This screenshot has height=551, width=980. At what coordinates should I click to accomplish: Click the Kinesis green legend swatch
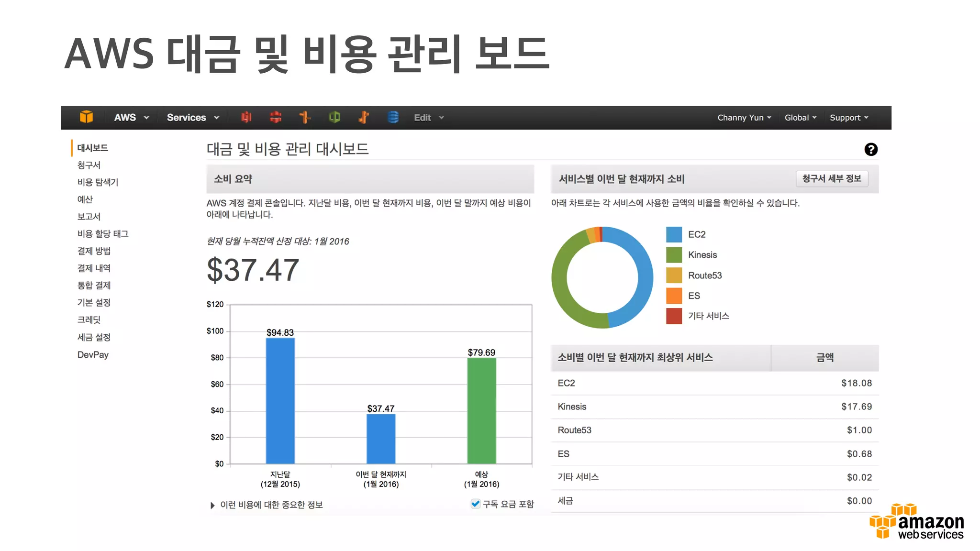coord(674,255)
